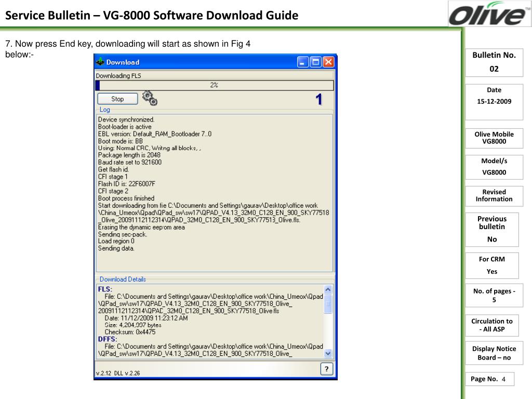Select the 'EBL version' log line
The height and width of the screenshot is (399, 532).
tap(155, 134)
